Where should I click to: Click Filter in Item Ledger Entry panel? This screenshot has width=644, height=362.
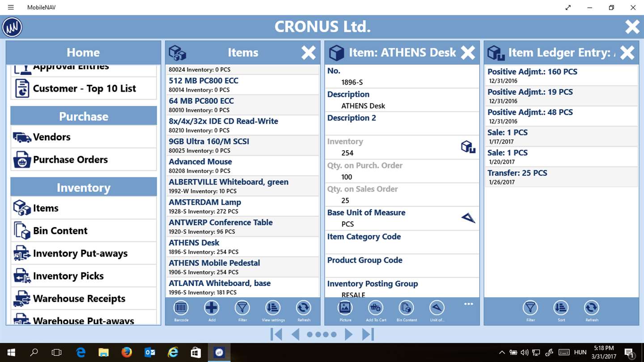[530, 308]
